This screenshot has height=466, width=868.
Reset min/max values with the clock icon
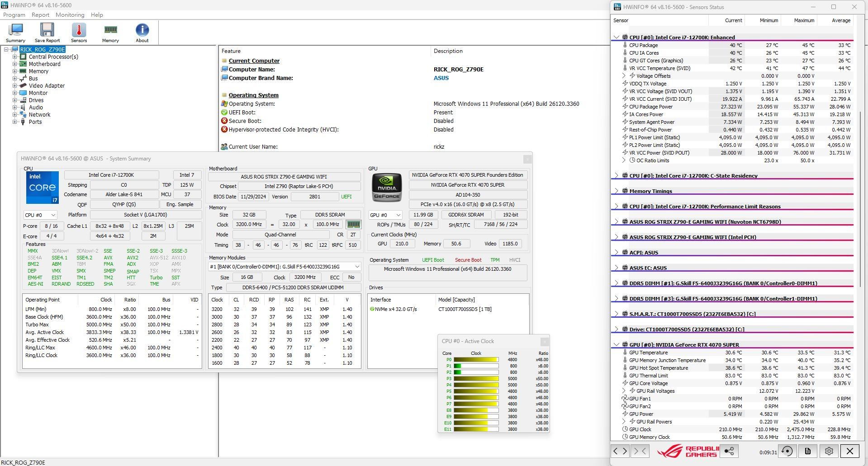click(x=787, y=451)
